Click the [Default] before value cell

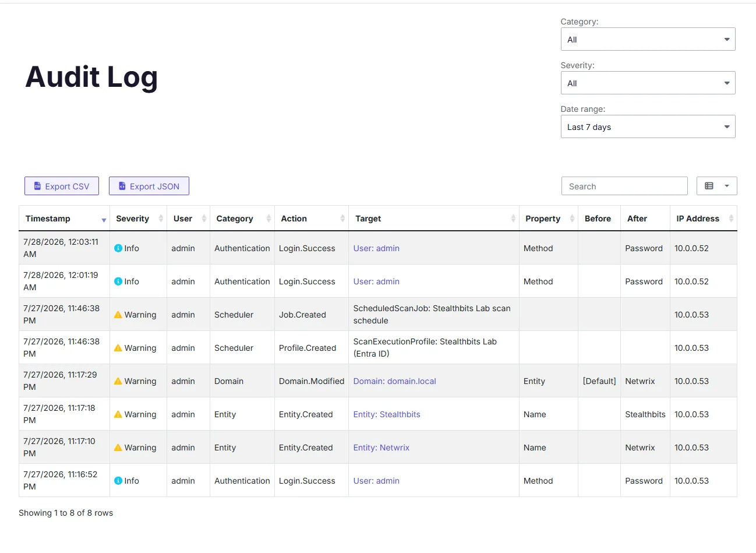point(599,381)
